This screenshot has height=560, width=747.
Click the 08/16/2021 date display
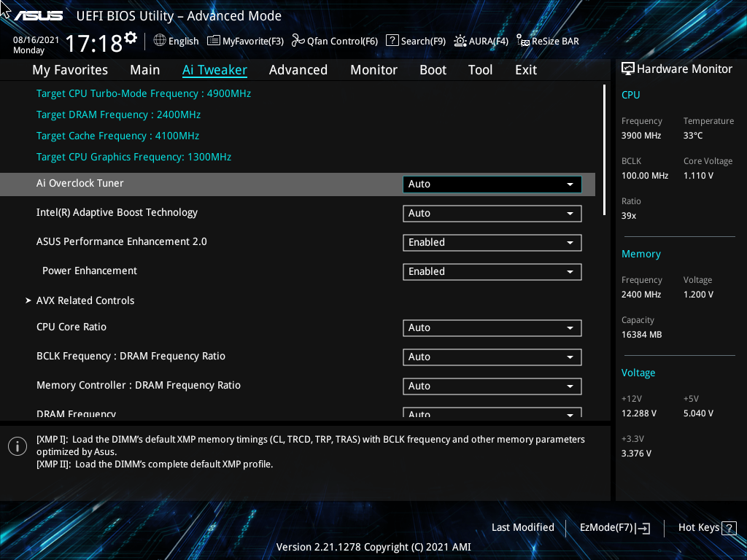[36, 40]
